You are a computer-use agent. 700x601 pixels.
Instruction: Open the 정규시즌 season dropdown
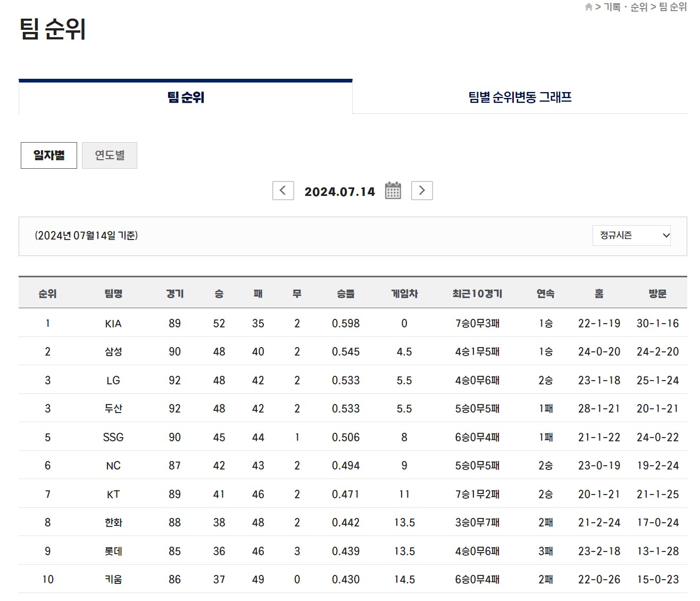point(631,235)
